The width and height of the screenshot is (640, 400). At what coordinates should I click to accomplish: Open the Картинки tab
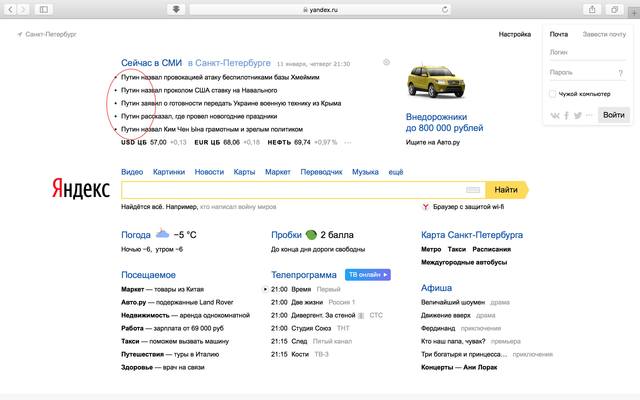coord(169,172)
